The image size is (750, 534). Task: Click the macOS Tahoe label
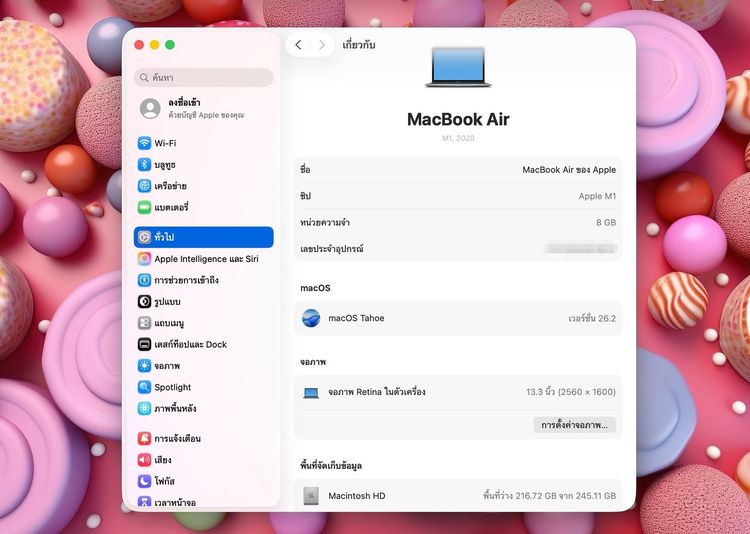(x=356, y=318)
